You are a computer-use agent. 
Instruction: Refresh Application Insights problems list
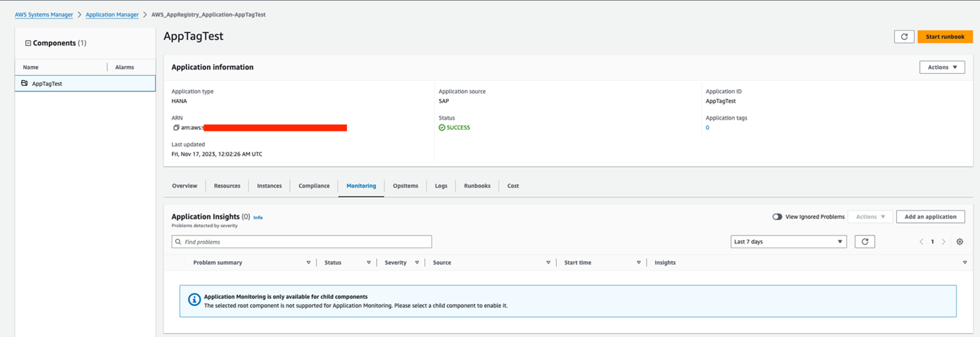pos(865,241)
